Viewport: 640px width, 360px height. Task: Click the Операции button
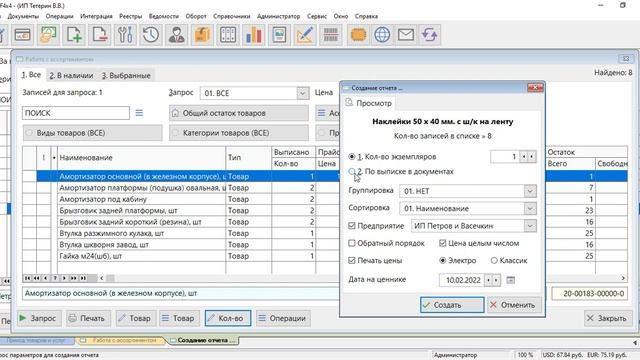[x=283, y=318]
